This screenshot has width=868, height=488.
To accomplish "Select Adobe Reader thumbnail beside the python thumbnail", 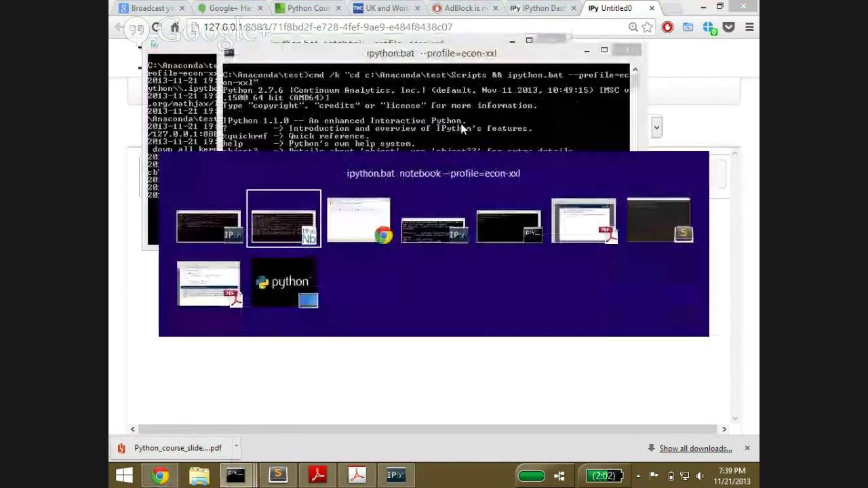I will point(209,284).
